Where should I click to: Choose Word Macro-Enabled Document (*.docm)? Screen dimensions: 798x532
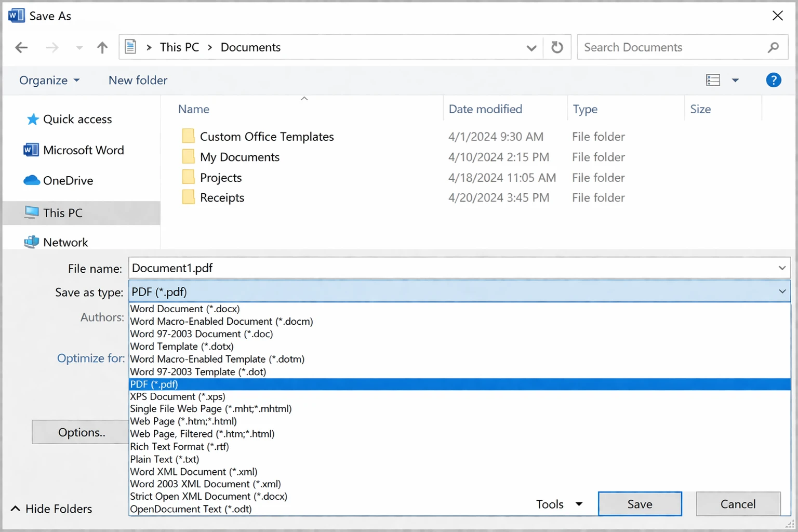pyautogui.click(x=460, y=321)
